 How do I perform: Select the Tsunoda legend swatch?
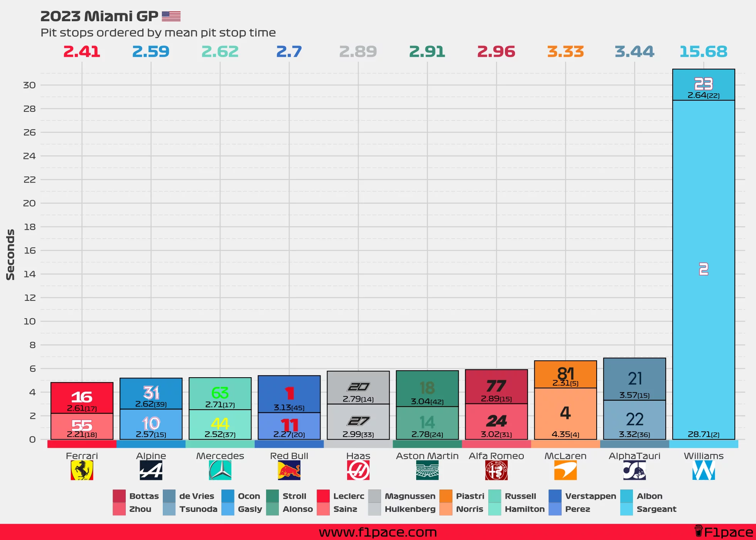[169, 509]
